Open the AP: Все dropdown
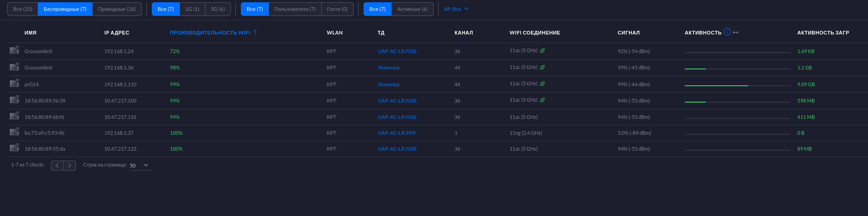Screen dimensions: 868x216 click(456, 9)
